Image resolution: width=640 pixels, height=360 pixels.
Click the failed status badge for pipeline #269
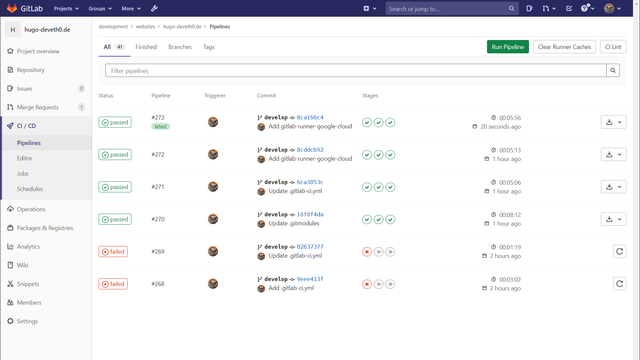coord(113,251)
